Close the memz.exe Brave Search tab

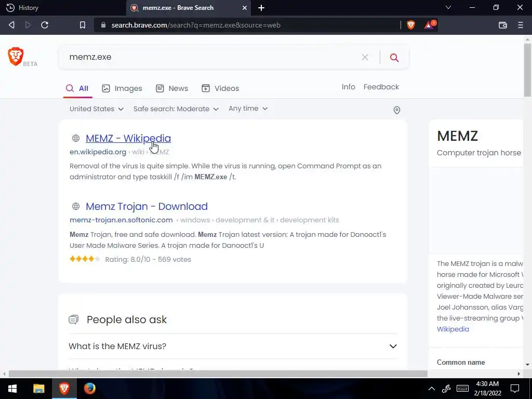coord(244,8)
